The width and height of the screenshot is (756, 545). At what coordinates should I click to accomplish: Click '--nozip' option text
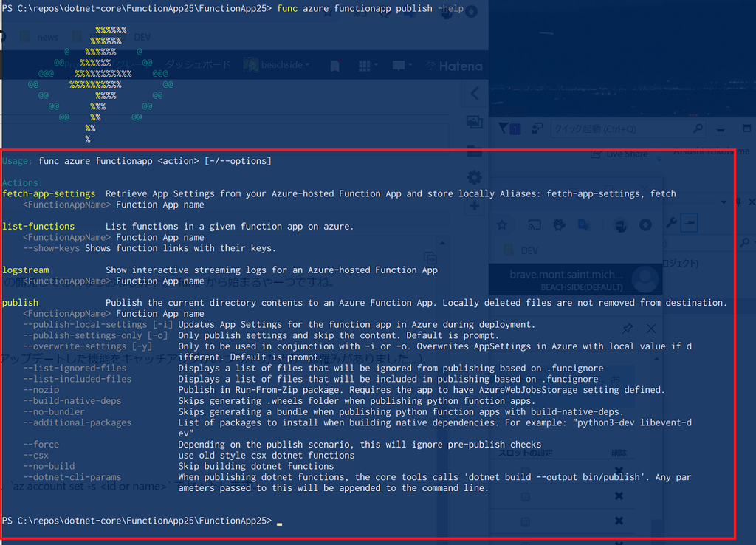(41, 390)
